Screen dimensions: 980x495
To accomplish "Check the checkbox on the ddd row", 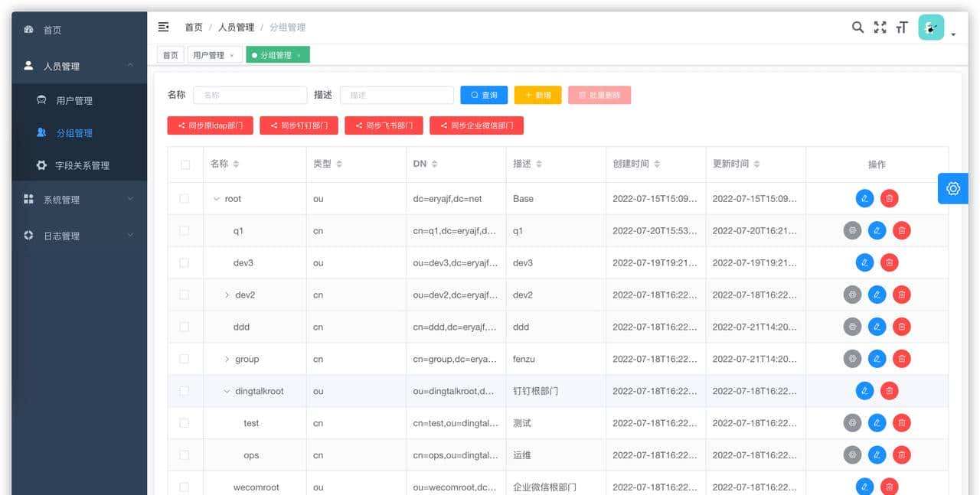I will 184,326.
